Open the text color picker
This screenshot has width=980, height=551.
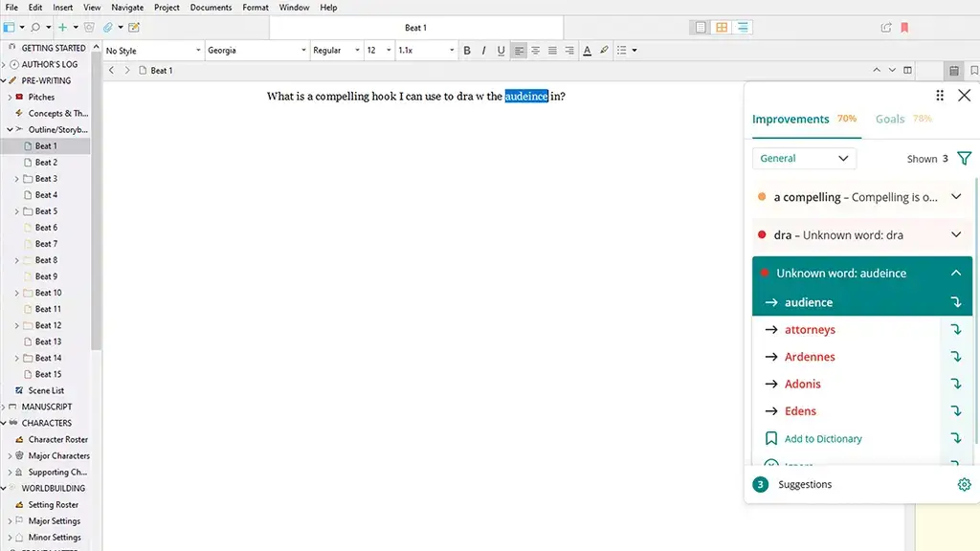coord(588,50)
